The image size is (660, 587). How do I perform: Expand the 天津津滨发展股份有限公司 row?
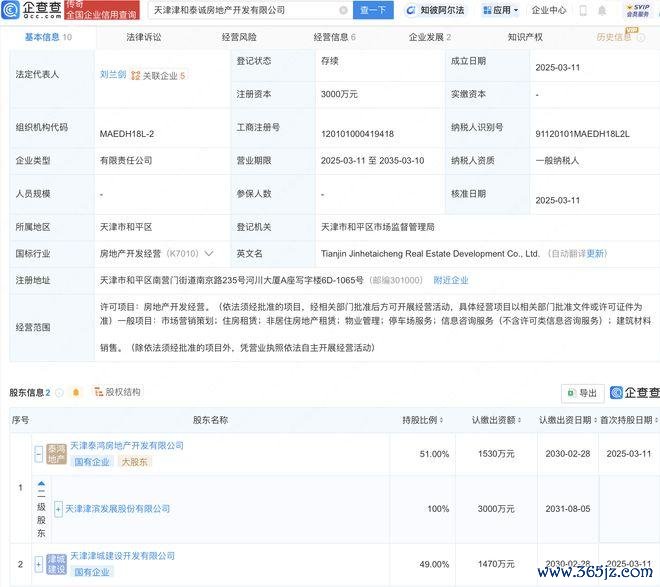click(58, 509)
